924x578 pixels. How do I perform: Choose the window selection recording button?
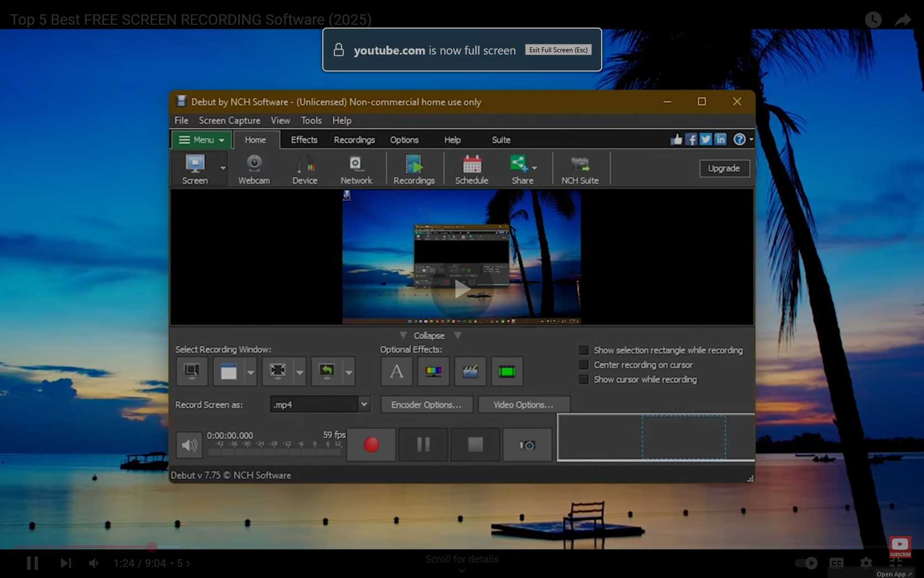228,372
